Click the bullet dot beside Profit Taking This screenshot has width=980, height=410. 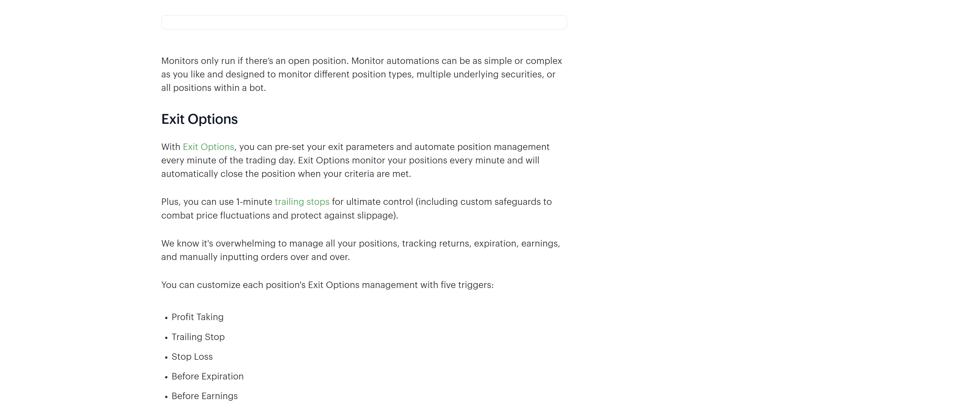(x=166, y=318)
